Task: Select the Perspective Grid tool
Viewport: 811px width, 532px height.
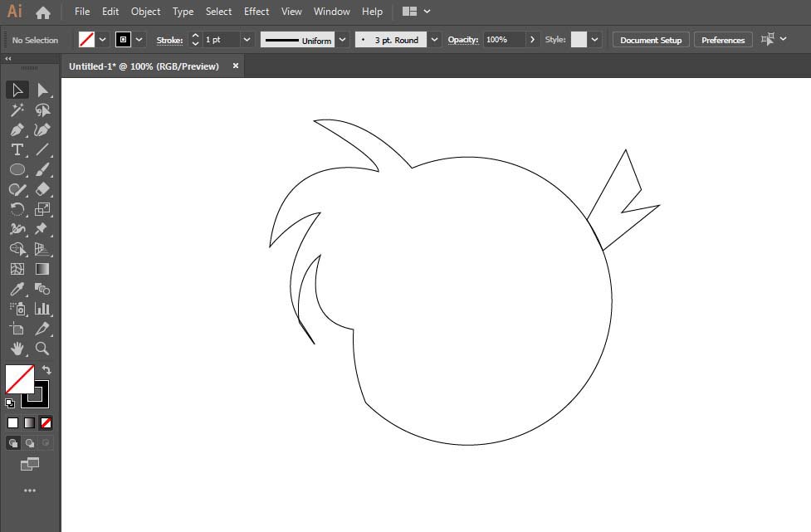Action: pos(42,249)
